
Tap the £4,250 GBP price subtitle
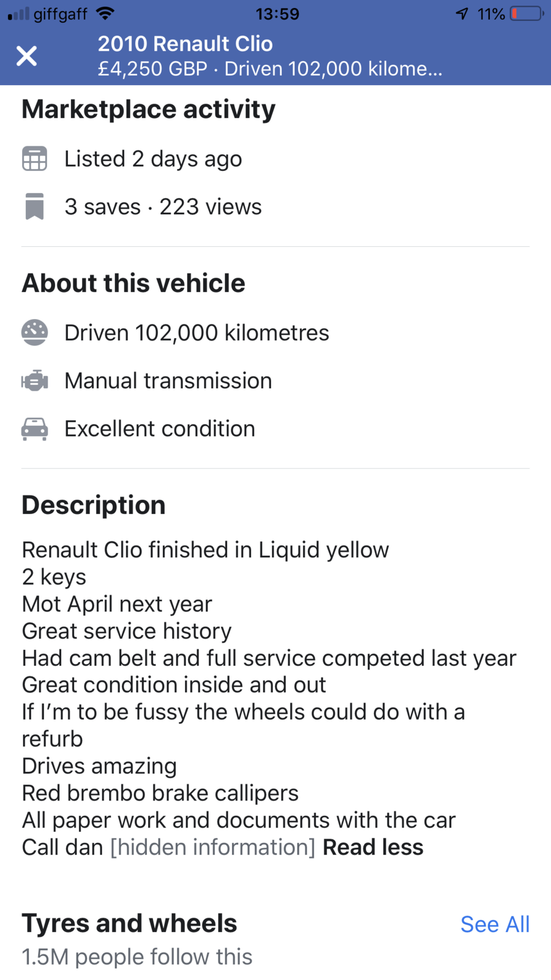point(152,69)
